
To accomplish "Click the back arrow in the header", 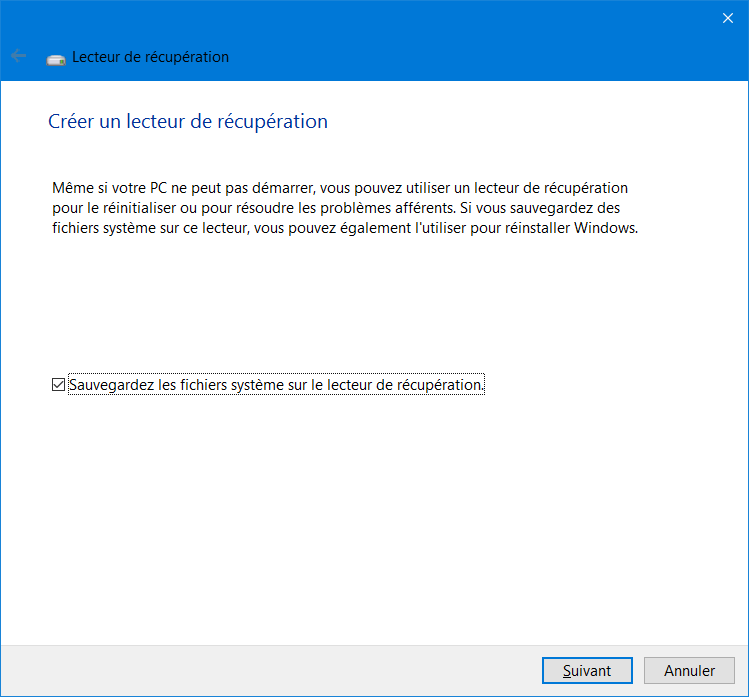I will point(19,57).
